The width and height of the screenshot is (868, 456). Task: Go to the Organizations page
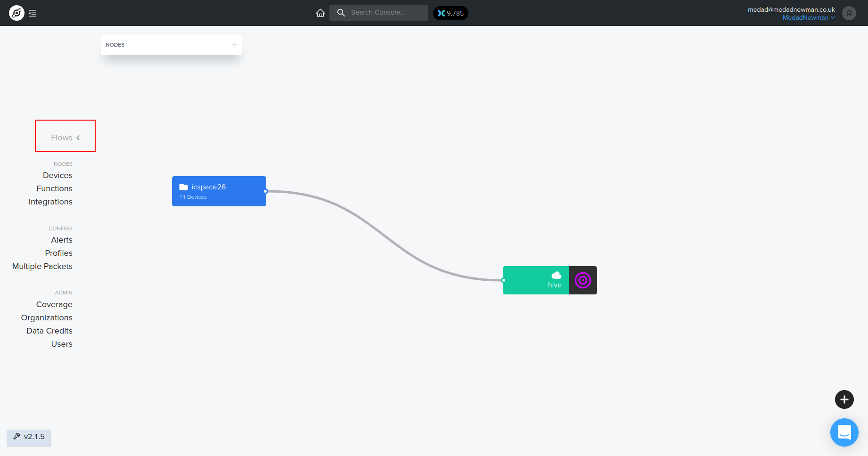point(47,318)
